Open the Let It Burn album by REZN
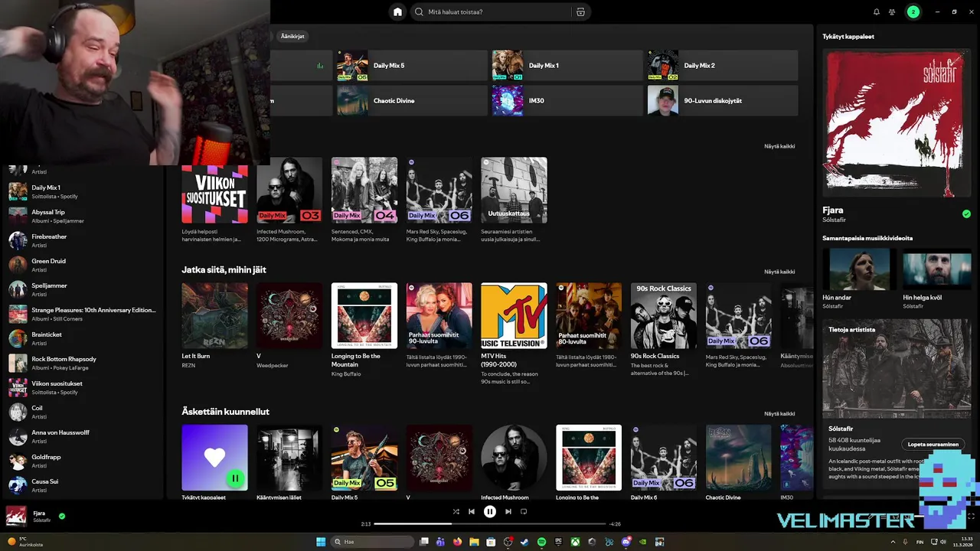The image size is (980, 551). coord(214,316)
